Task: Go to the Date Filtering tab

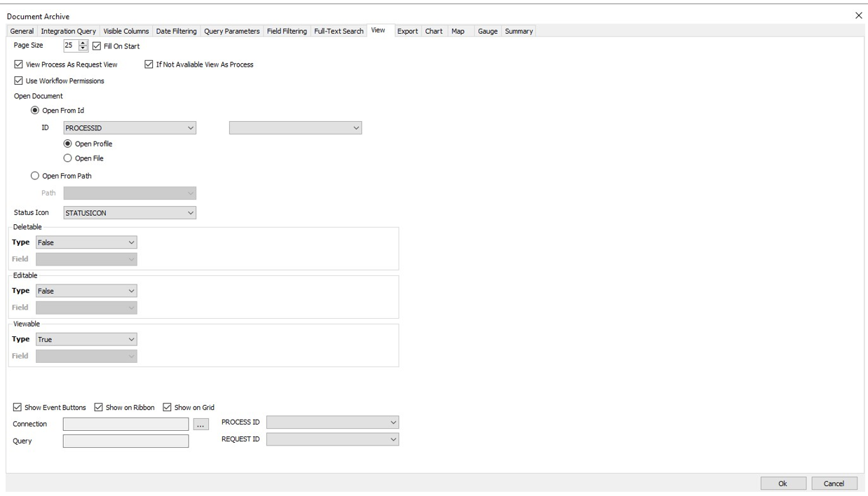Action: coord(177,32)
